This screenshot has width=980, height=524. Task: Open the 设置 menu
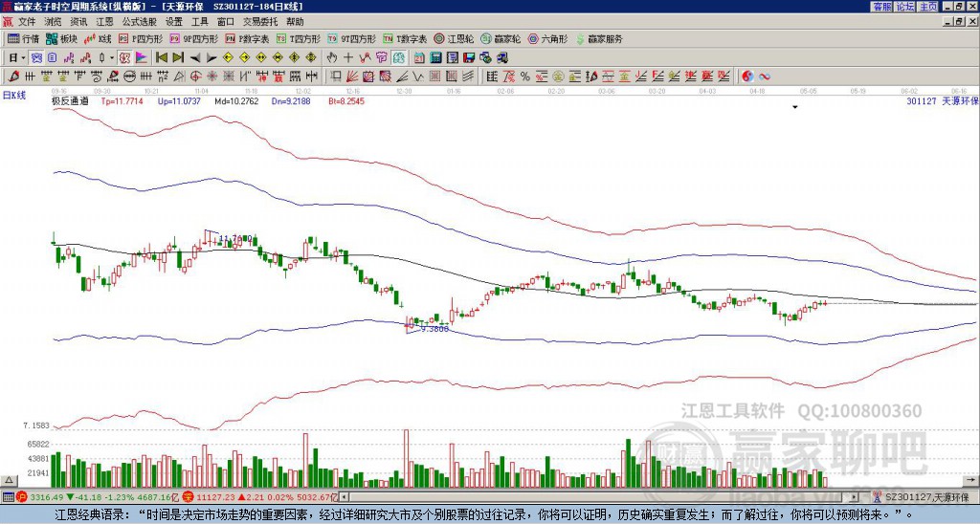coord(174,22)
